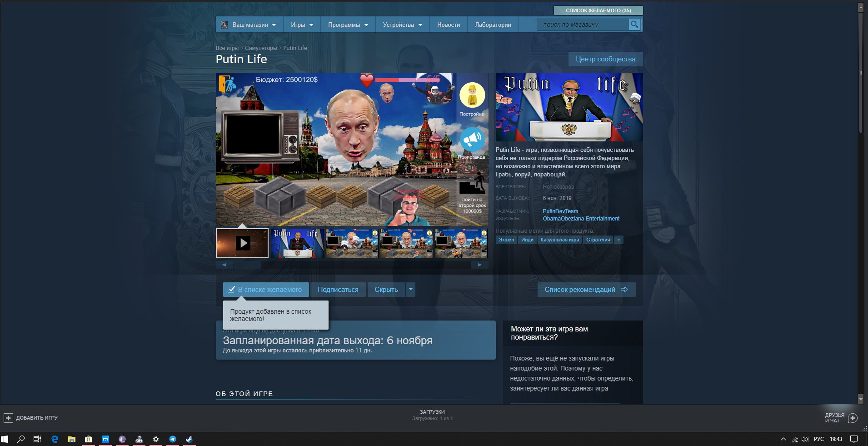Click the profile avatar beside Ваш магазин

pos(224,25)
